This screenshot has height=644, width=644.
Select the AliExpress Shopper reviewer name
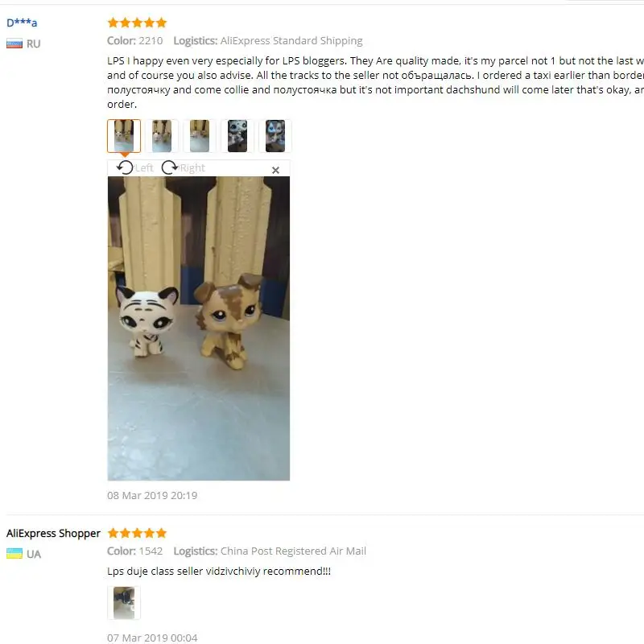point(53,533)
